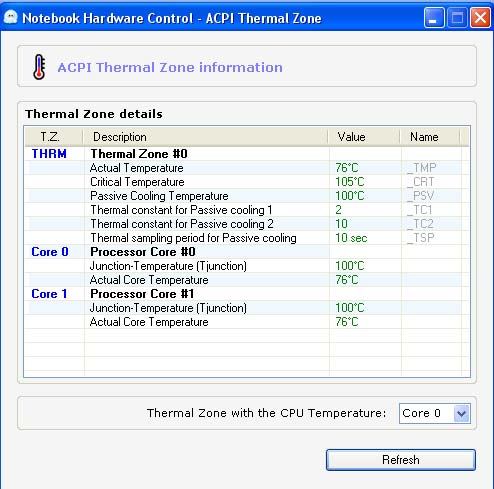The width and height of the screenshot is (494, 489).
Task: Minimize the ACPI Thermal Zone window
Action: click(434, 18)
